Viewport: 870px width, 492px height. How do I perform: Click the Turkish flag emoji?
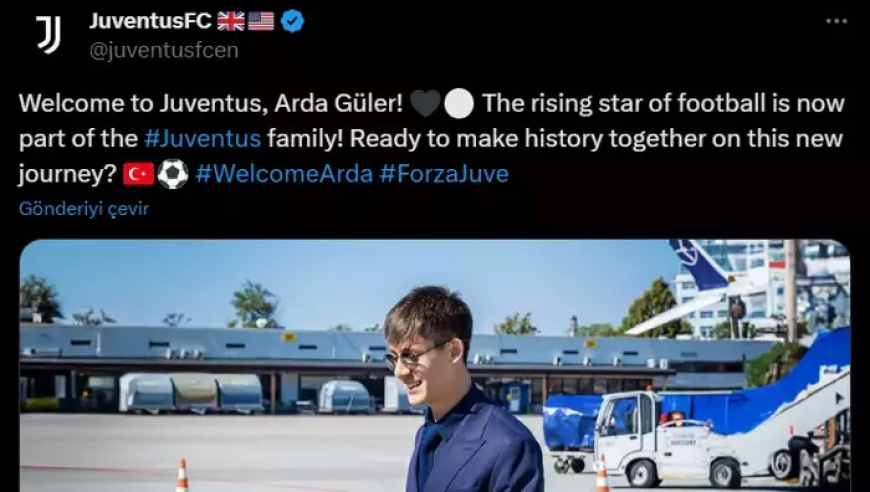(x=139, y=175)
